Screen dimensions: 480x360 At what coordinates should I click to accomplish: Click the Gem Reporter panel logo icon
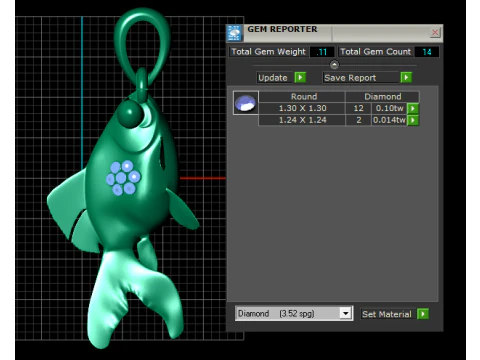[x=235, y=33]
